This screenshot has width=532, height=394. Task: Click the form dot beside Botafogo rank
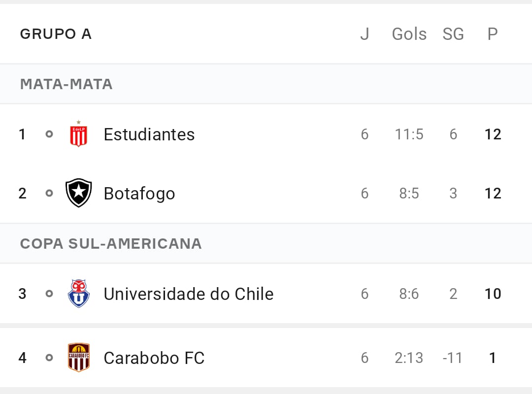(x=49, y=193)
